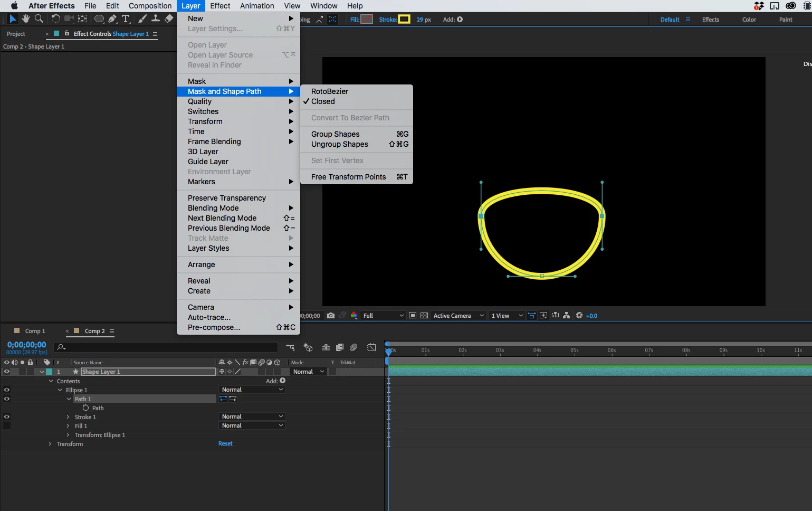The width and height of the screenshot is (812, 511).
Task: Switch to the Default workspace
Action: pos(670,20)
